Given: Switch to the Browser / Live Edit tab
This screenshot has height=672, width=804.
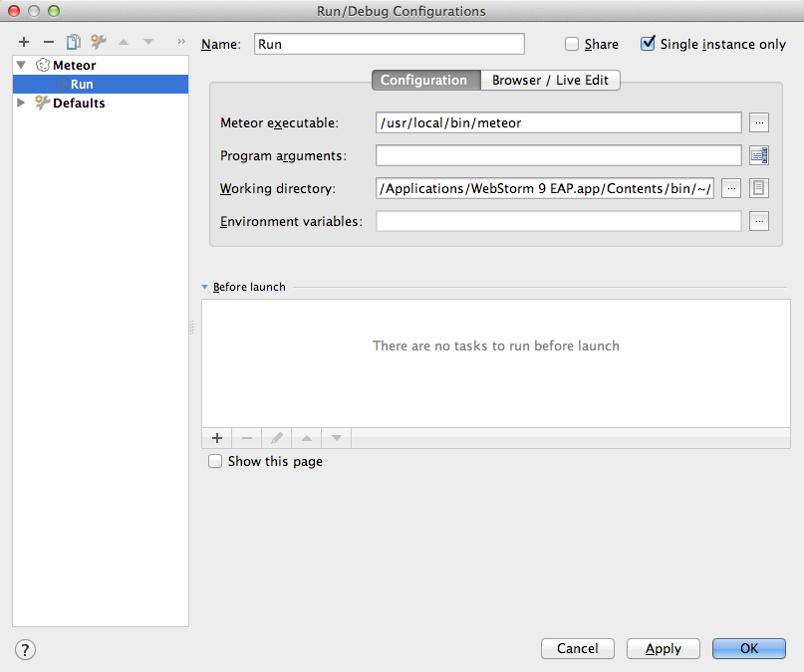Looking at the screenshot, I should tap(550, 81).
